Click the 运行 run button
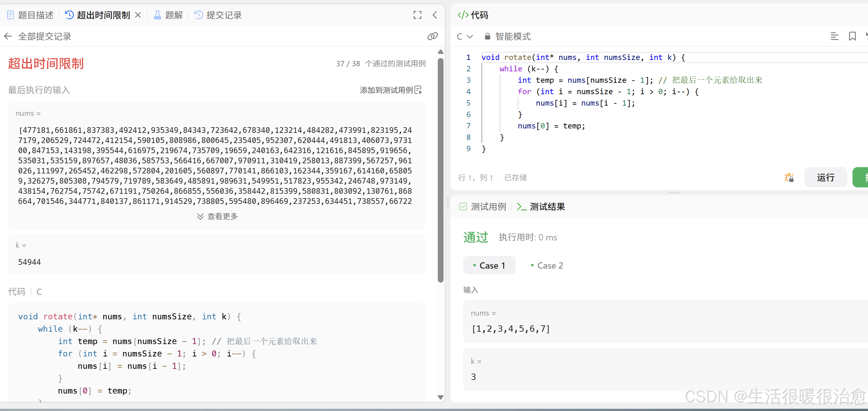This screenshot has height=411, width=868. coord(825,177)
